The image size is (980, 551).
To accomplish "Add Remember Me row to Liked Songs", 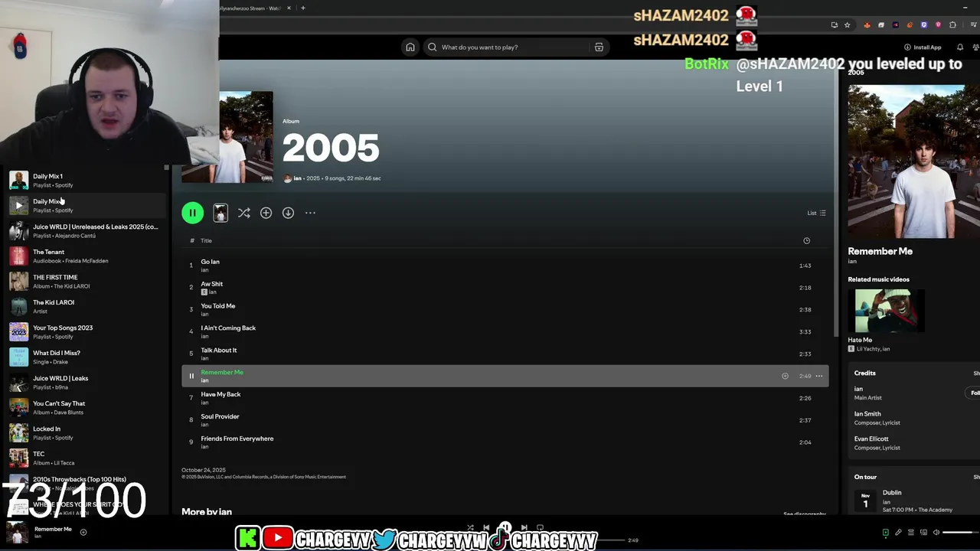I will [x=785, y=376].
